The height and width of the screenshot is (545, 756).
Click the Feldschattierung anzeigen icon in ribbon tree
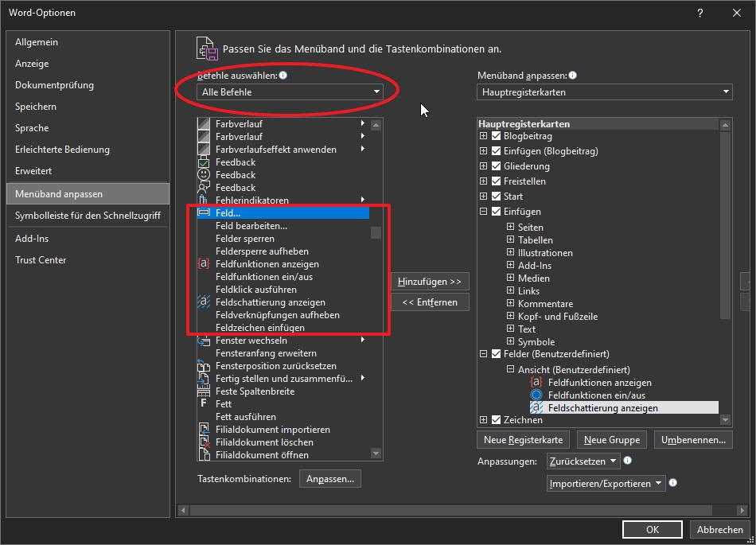point(536,407)
